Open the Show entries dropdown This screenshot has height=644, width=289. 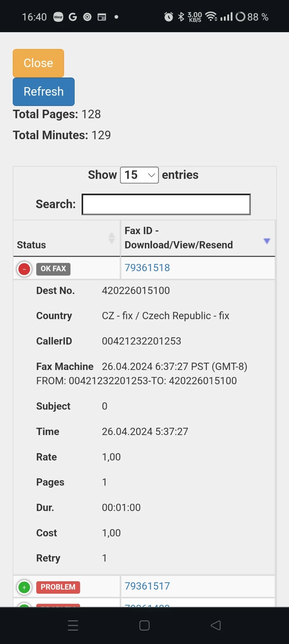pyautogui.click(x=139, y=175)
